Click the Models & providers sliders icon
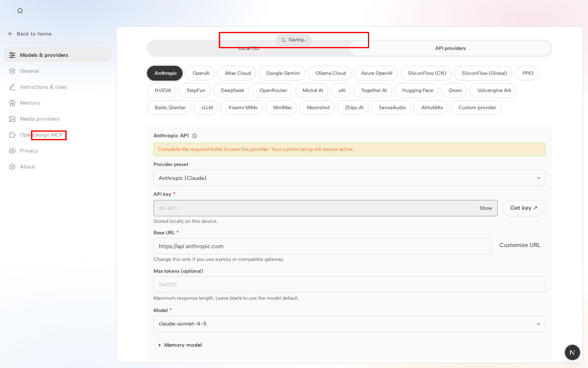This screenshot has width=588, height=368. pos(12,55)
